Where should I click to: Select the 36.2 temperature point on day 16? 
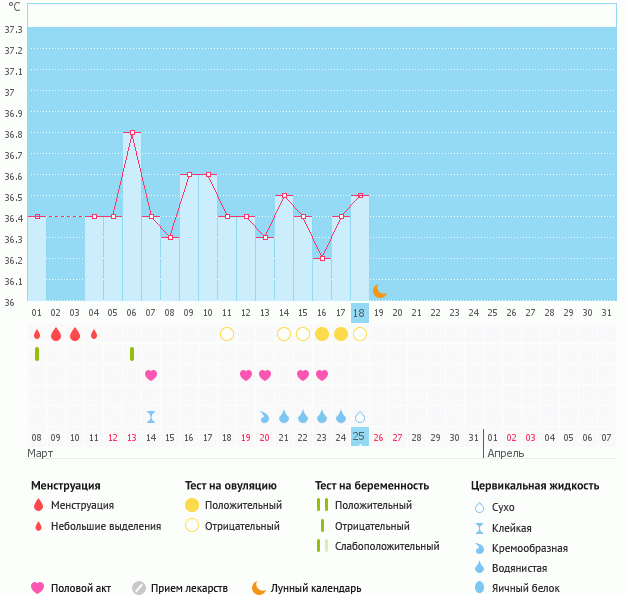tap(322, 258)
